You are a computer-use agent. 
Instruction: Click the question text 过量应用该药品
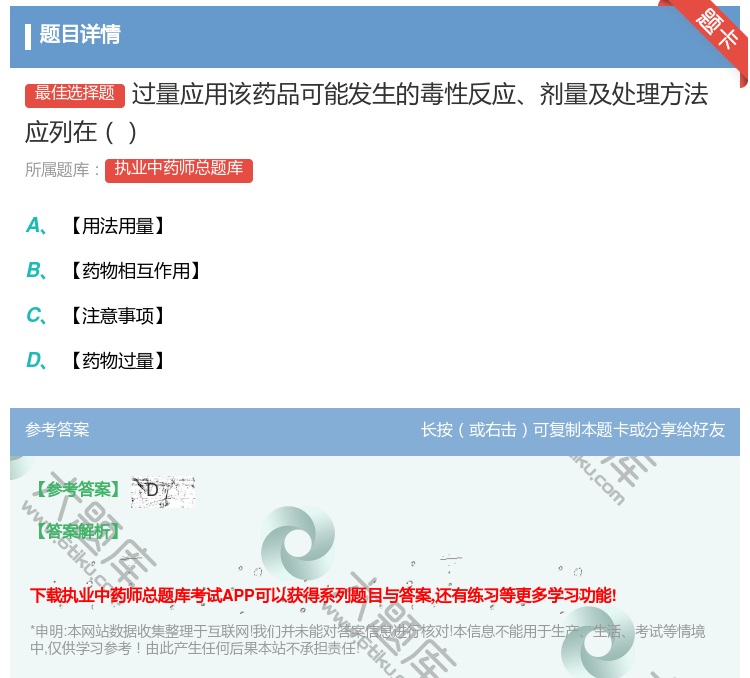pyautogui.click(x=367, y=113)
